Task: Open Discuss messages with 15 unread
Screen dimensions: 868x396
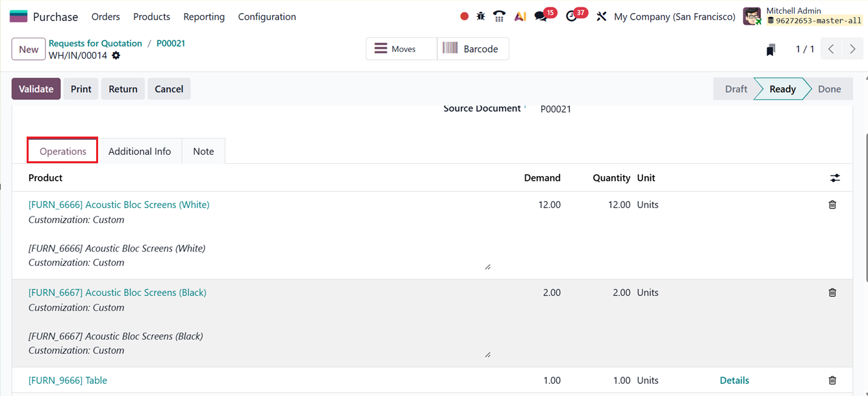Action: (x=541, y=16)
